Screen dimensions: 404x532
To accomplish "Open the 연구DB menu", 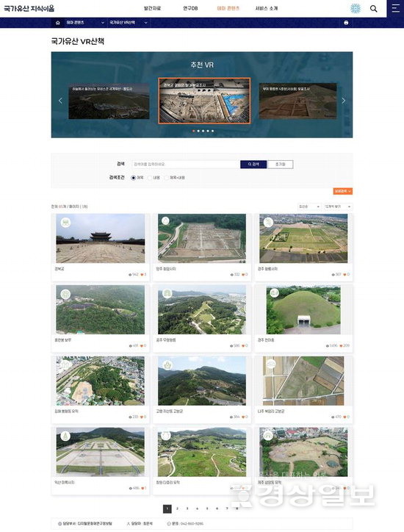I will 190,9.
